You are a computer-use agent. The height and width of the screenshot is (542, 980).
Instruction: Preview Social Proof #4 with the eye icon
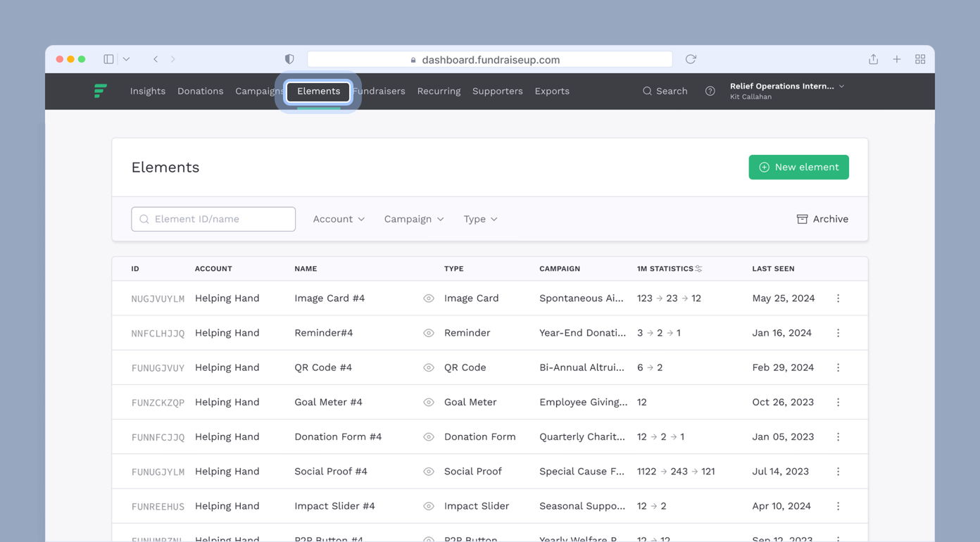point(429,472)
